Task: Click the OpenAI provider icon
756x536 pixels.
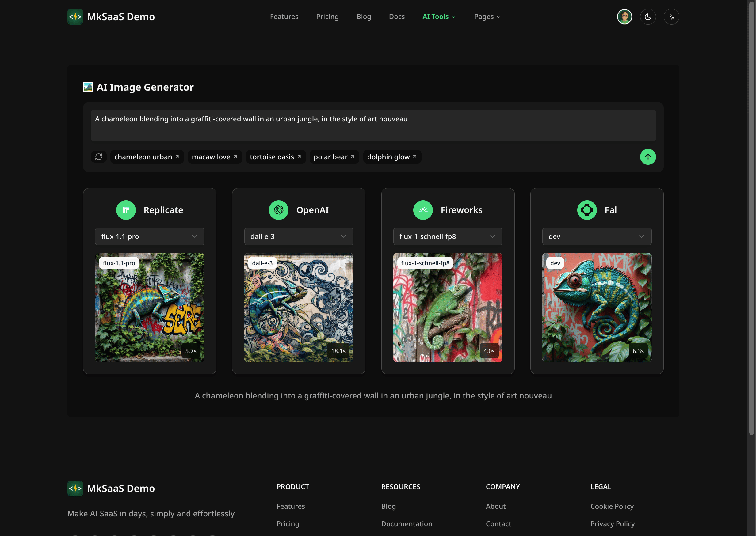Action: (x=278, y=210)
